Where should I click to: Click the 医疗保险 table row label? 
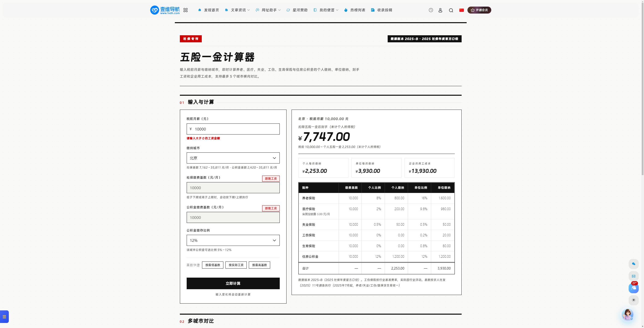coord(309,209)
